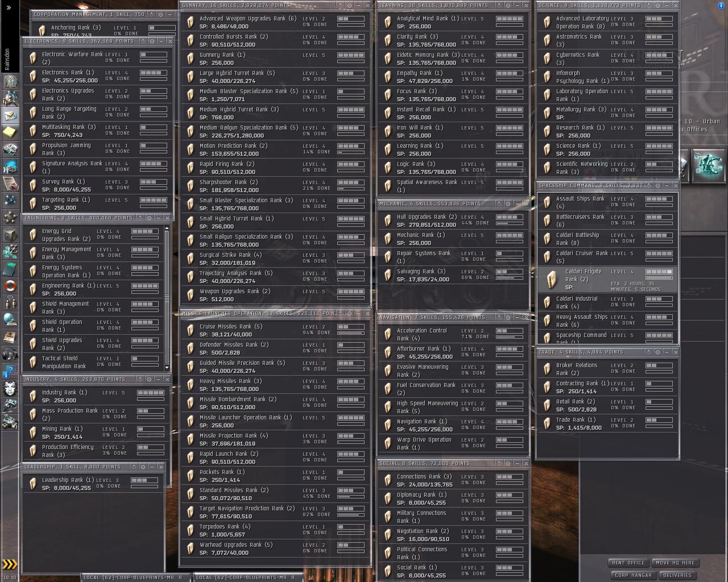728x582 pixels.
Task: Select the Torpedoes Rank (4) skill
Action: click(x=276, y=530)
